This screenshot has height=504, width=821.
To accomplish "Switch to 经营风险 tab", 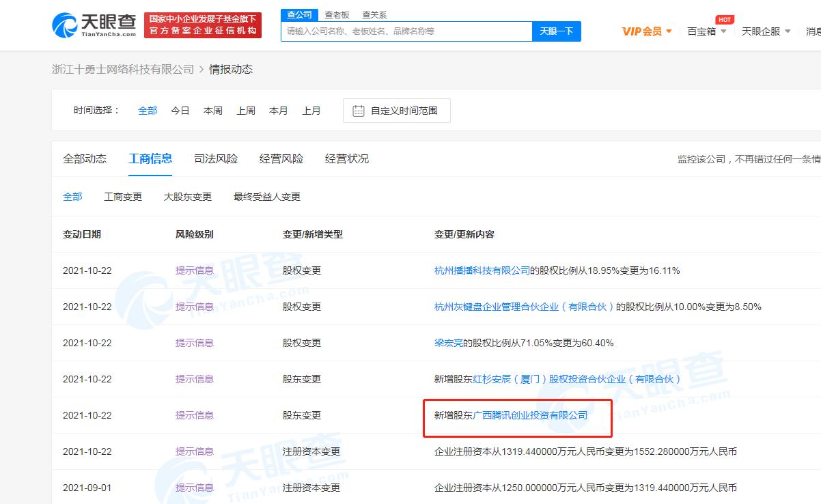I will pos(281,158).
